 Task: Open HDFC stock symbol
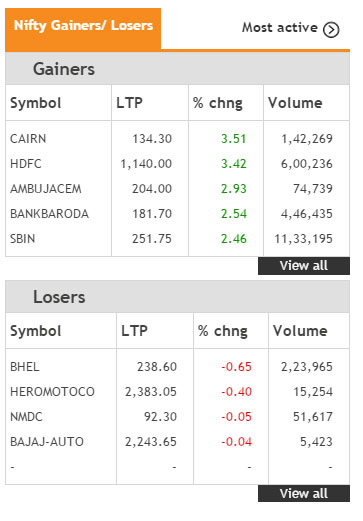pos(26,164)
